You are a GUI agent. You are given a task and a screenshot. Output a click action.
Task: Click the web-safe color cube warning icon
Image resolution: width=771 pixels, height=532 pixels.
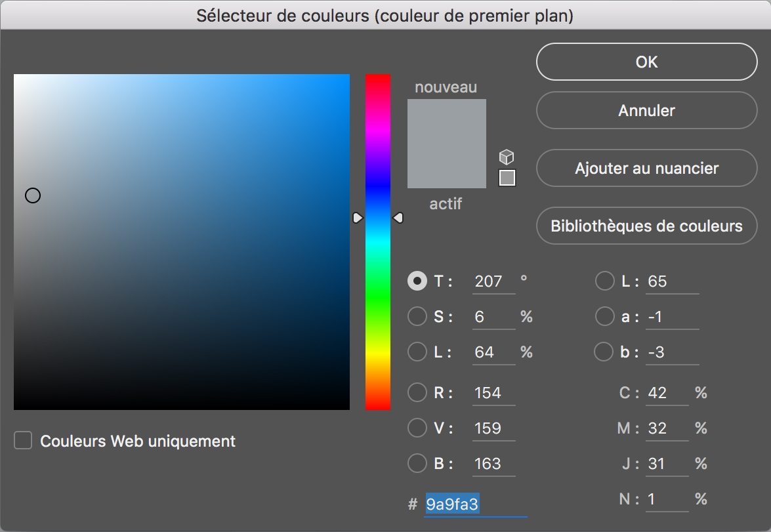coord(507,157)
